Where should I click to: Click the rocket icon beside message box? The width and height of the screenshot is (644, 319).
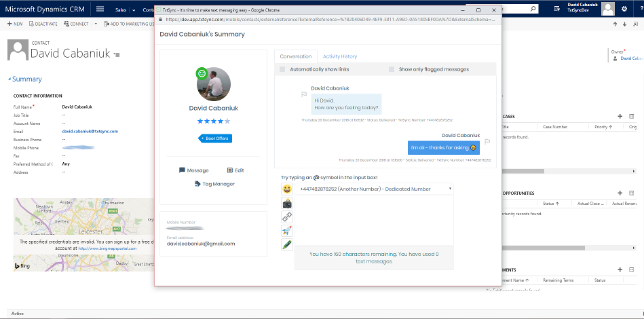click(287, 231)
